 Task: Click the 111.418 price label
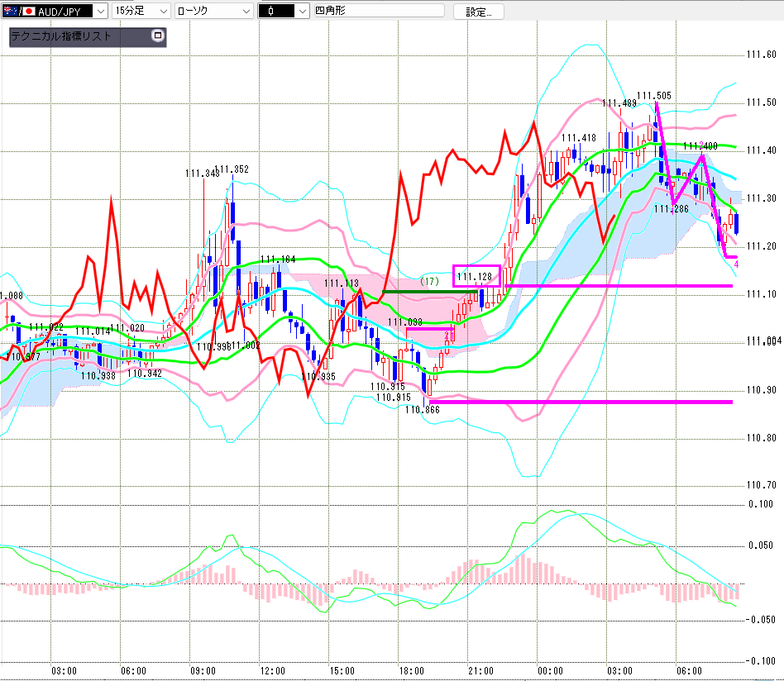(x=579, y=138)
